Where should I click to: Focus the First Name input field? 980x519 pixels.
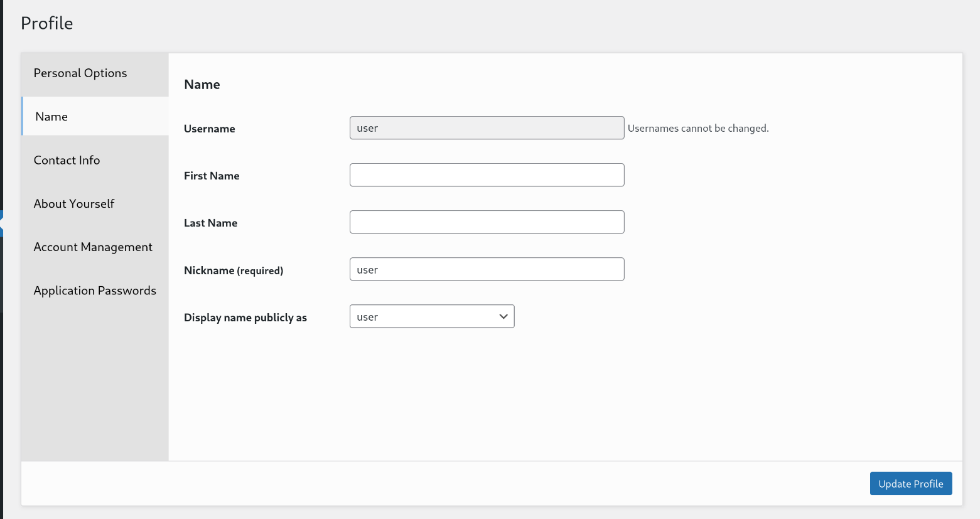coord(487,175)
